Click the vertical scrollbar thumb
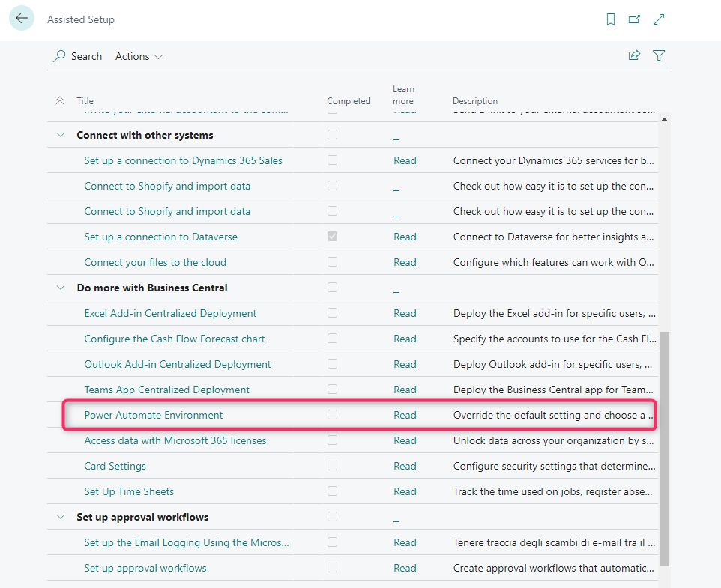 pyautogui.click(x=664, y=449)
